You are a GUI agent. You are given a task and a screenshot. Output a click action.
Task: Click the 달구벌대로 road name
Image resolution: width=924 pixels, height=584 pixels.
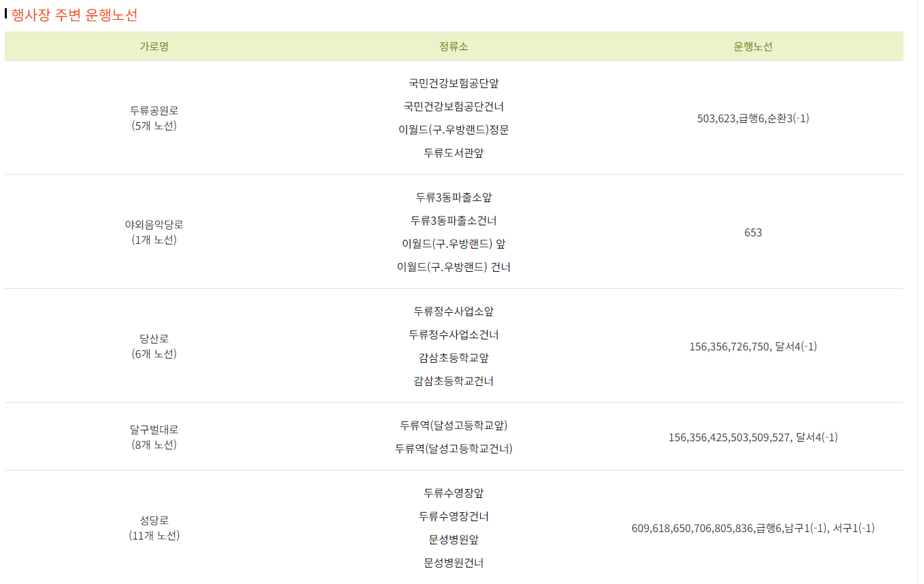tap(154, 430)
